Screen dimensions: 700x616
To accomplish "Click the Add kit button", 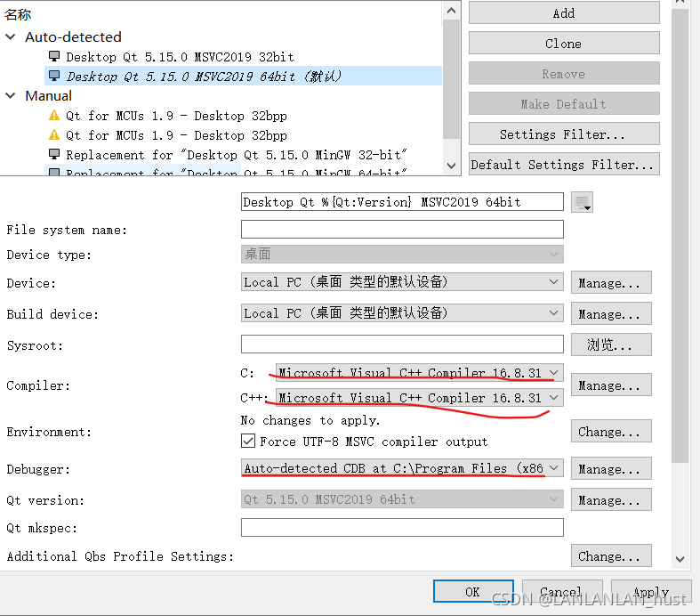I will click(x=564, y=13).
